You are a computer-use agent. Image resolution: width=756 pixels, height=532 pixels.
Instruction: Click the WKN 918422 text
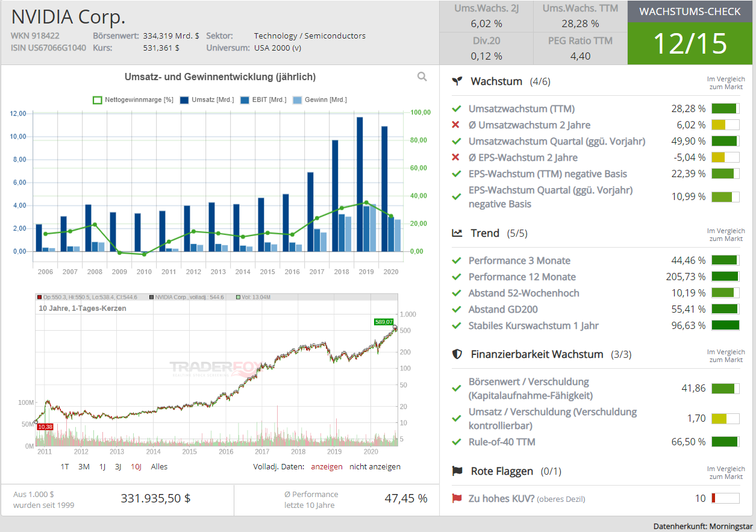[35, 36]
